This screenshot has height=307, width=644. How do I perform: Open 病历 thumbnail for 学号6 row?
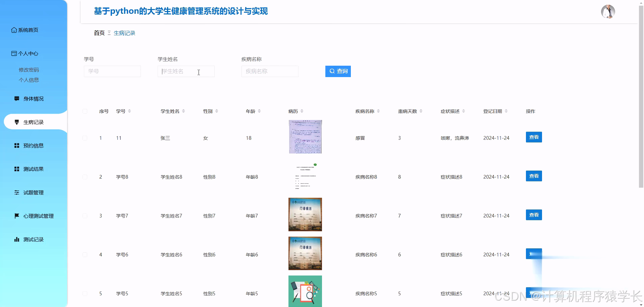click(x=305, y=253)
